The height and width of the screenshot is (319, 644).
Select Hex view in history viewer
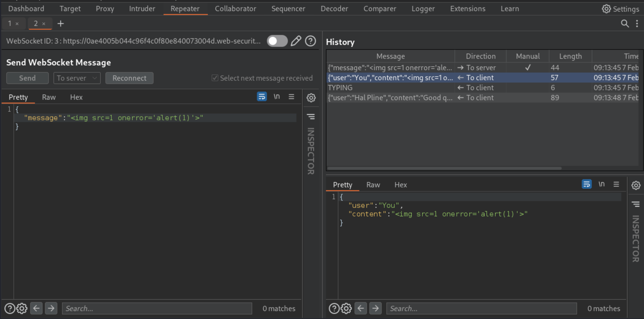coord(400,185)
